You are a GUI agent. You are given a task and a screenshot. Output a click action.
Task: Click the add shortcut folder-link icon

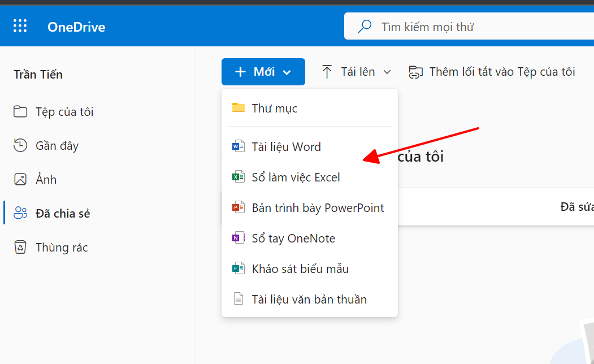pos(415,72)
